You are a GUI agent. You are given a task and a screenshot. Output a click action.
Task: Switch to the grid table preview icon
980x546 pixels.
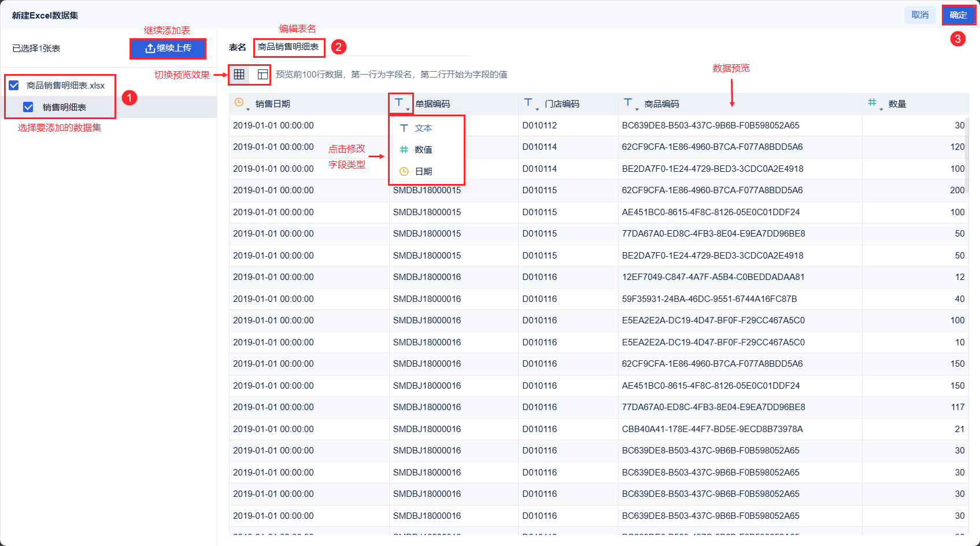click(239, 74)
